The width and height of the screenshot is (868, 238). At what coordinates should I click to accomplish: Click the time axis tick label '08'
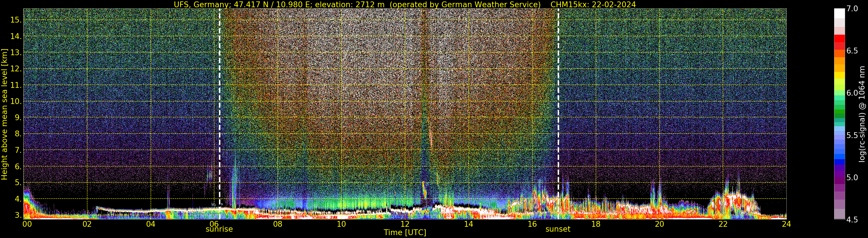tap(278, 224)
